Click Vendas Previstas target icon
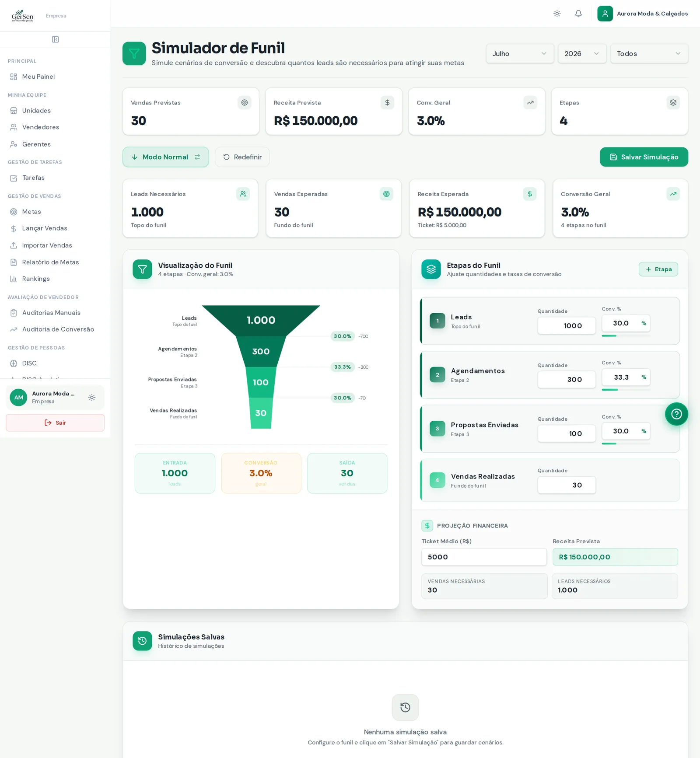Screen dimensions: 700x758 point(245,102)
